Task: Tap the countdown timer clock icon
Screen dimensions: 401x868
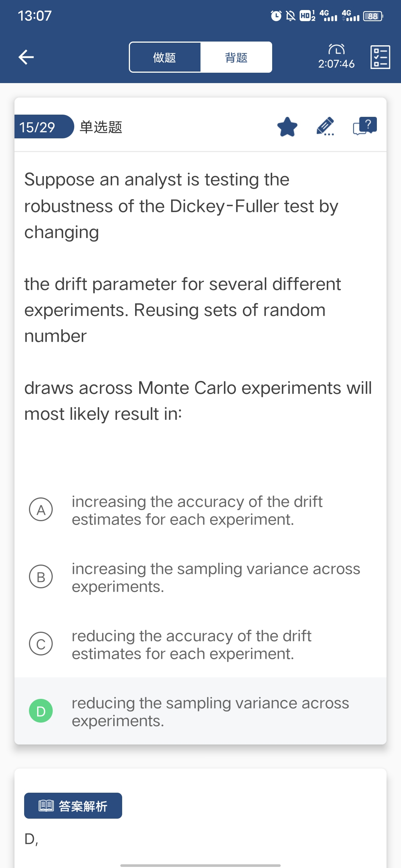Action: coord(336,49)
